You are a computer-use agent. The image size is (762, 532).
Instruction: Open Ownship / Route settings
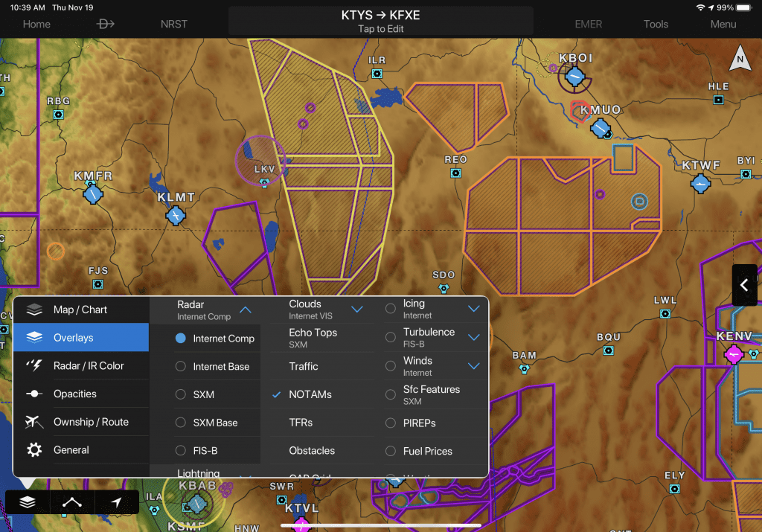pos(81,422)
